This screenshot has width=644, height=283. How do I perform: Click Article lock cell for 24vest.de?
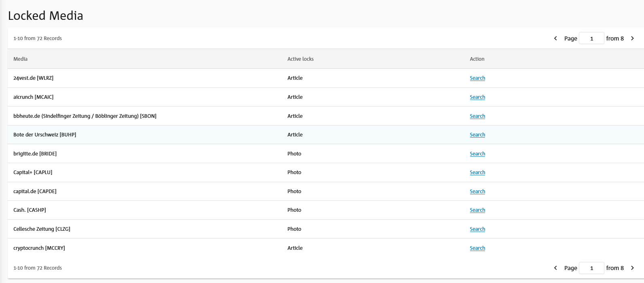(295, 78)
